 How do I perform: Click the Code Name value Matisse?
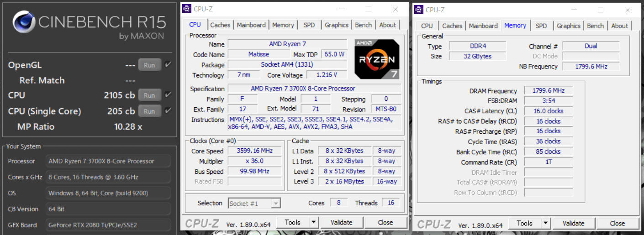[259, 54]
